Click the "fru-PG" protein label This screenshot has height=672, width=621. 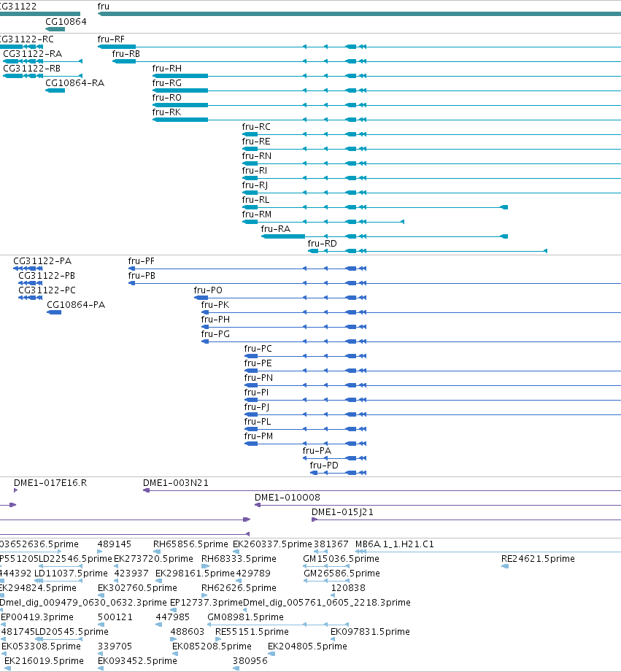(x=215, y=334)
